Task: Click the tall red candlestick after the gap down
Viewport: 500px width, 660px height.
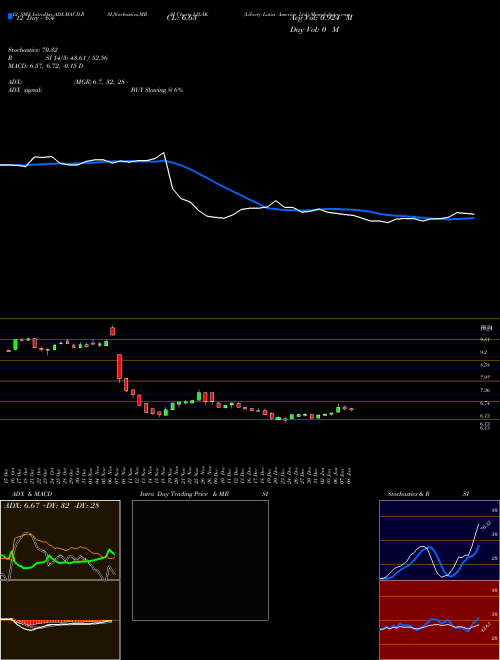Action: pyautogui.click(x=120, y=367)
